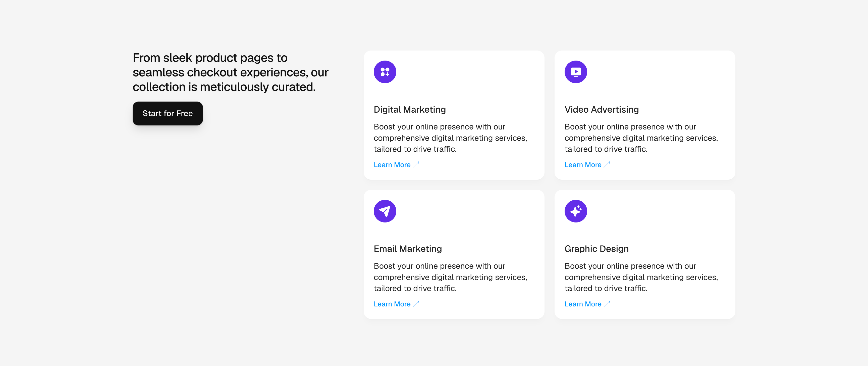Click the meticulously curated headline text

[x=231, y=72]
